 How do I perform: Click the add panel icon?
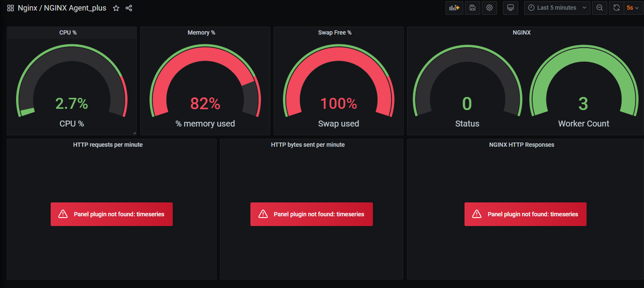454,8
